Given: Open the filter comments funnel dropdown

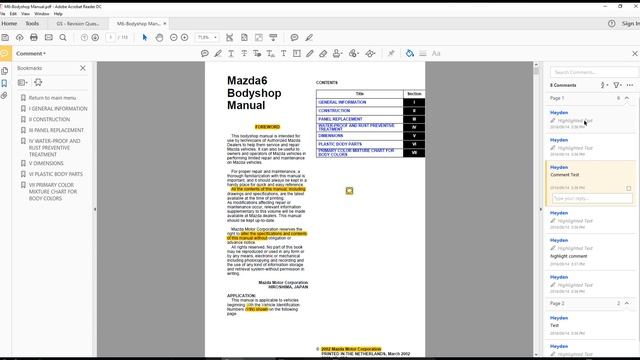Looking at the screenshot, I should (x=617, y=85).
